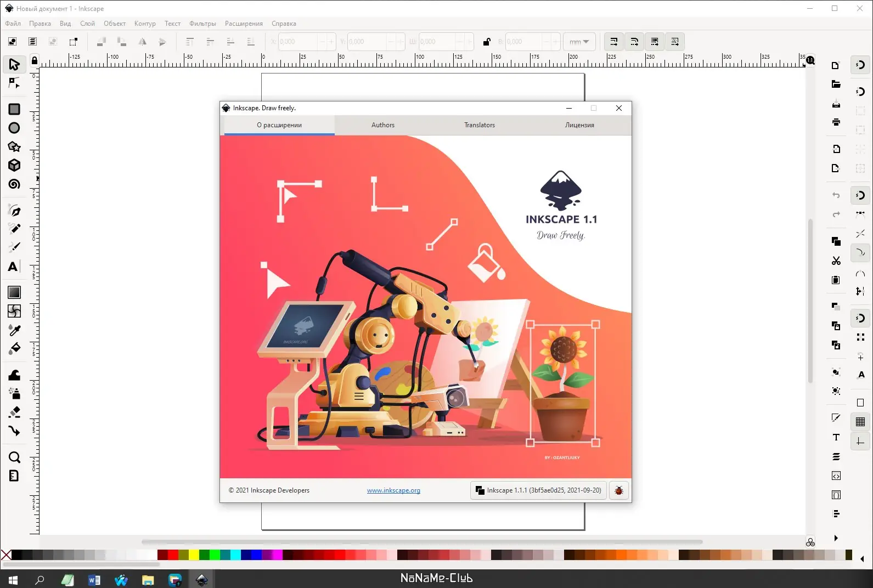
Task: Expand the command bar overflow arrow
Action: click(x=836, y=538)
